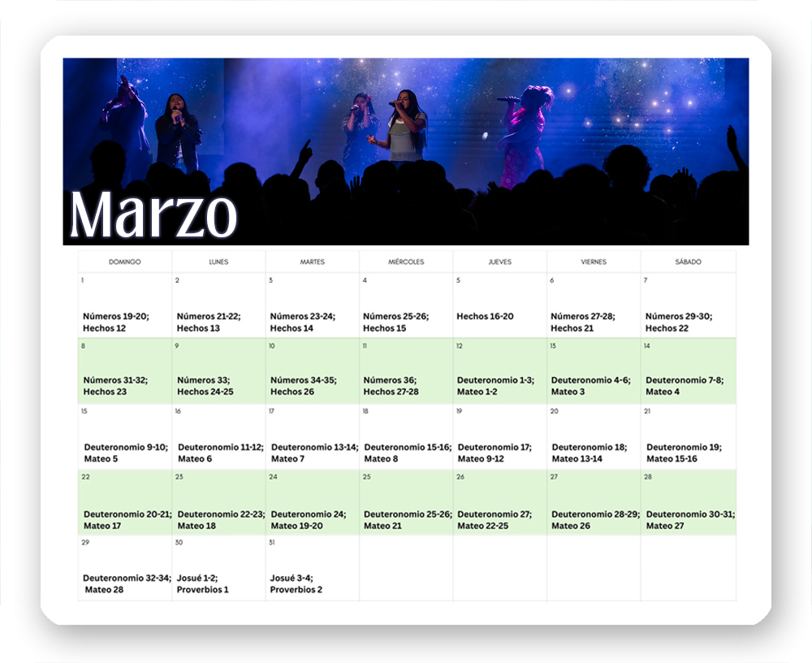Image resolution: width=812 pixels, height=663 pixels.
Task: Click the Marzo title text
Action: [x=153, y=214]
